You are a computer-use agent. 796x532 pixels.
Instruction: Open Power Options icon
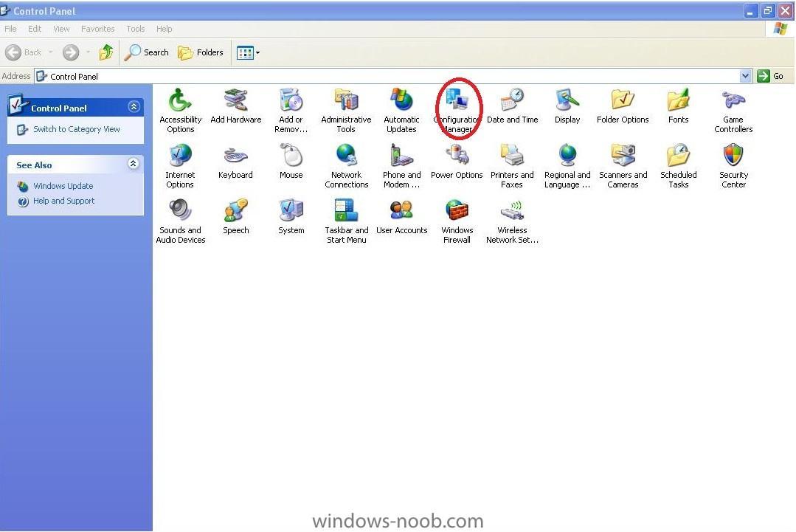(457, 162)
